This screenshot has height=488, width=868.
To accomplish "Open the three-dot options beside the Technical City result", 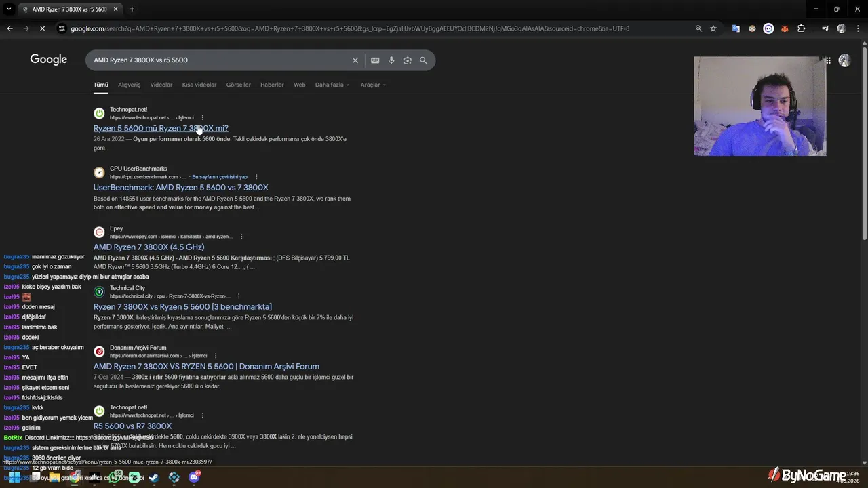I will coord(239,296).
